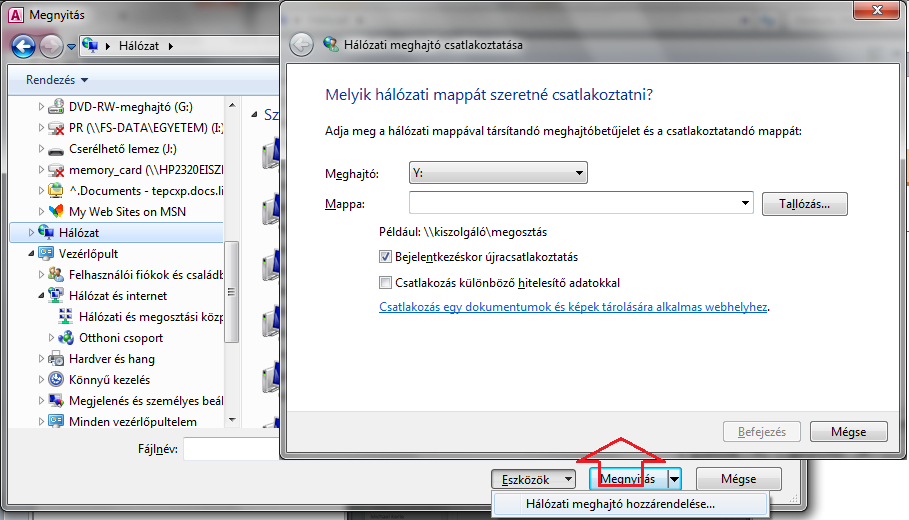The height and width of the screenshot is (520, 909).
Task: Click network icon in address bar
Action: point(90,45)
